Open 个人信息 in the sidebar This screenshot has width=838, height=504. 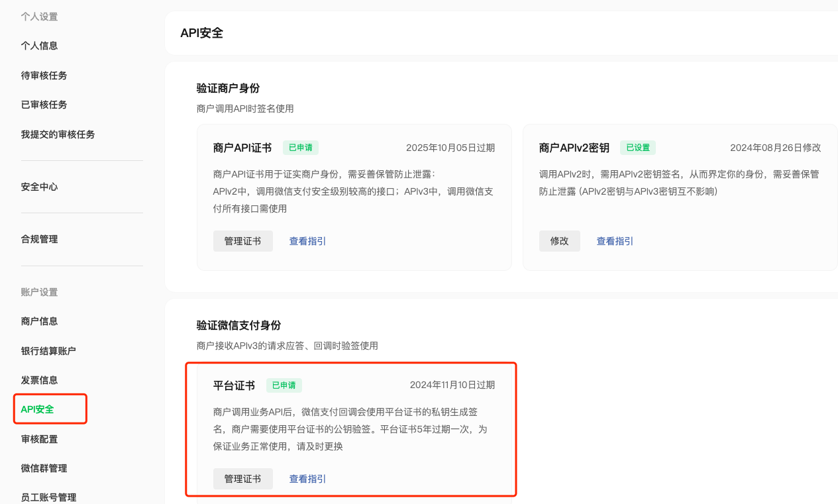click(39, 46)
